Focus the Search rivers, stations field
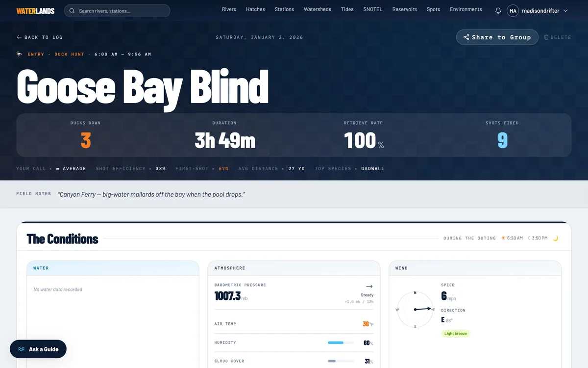The width and height of the screenshot is (588, 368). (x=117, y=11)
